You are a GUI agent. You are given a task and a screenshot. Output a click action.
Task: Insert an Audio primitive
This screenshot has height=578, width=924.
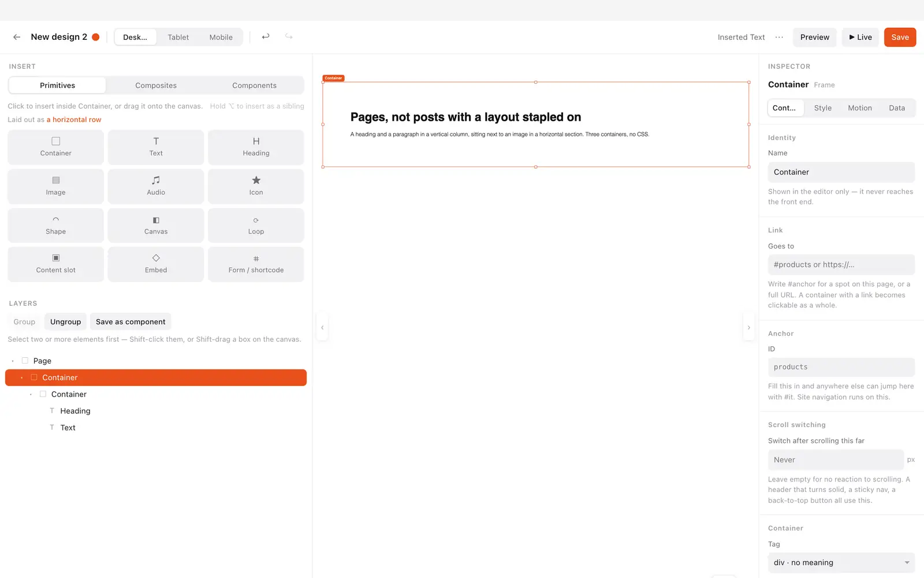(156, 186)
